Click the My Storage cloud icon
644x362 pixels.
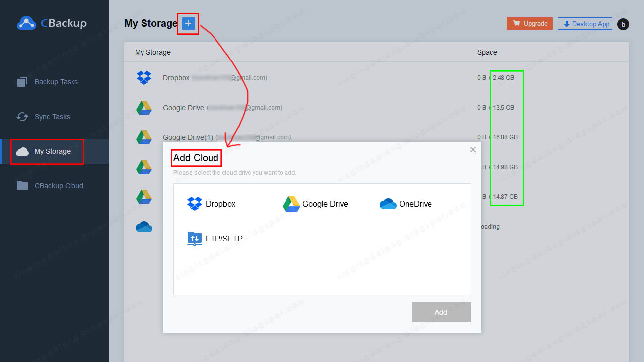coord(22,152)
